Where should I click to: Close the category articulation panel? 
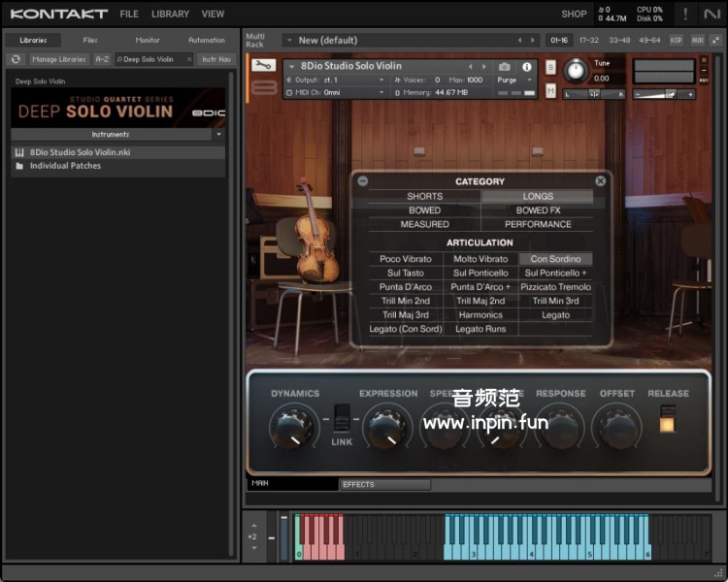(x=600, y=180)
